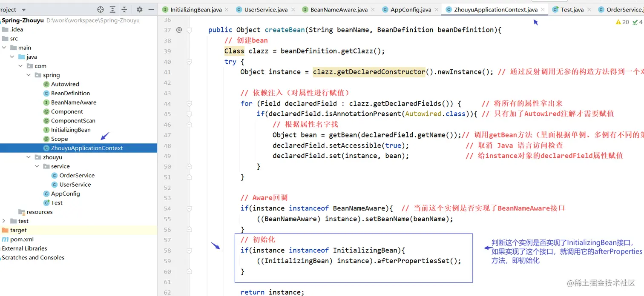Screen dimensions: 644x296
Task: Collapse the service package chevron
Action: pos(37,166)
